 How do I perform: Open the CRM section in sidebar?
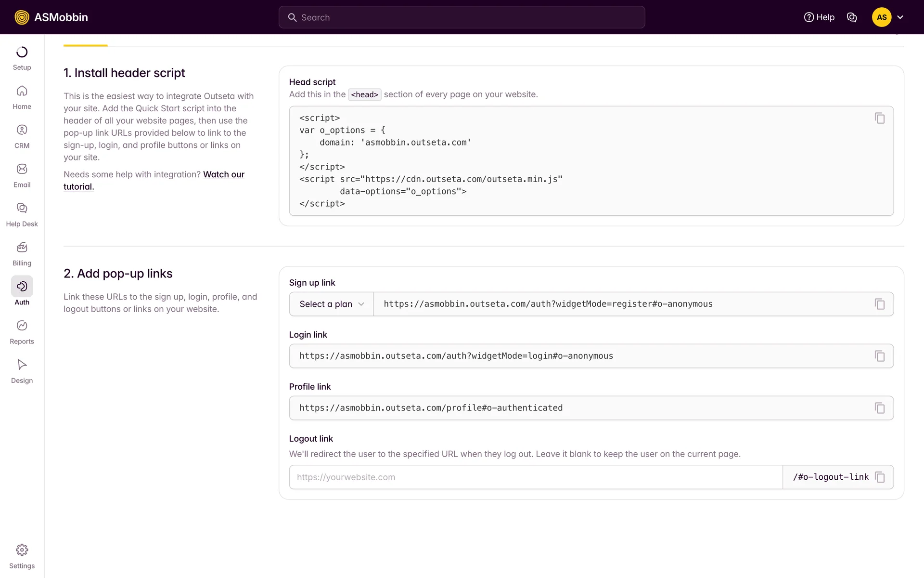click(22, 136)
